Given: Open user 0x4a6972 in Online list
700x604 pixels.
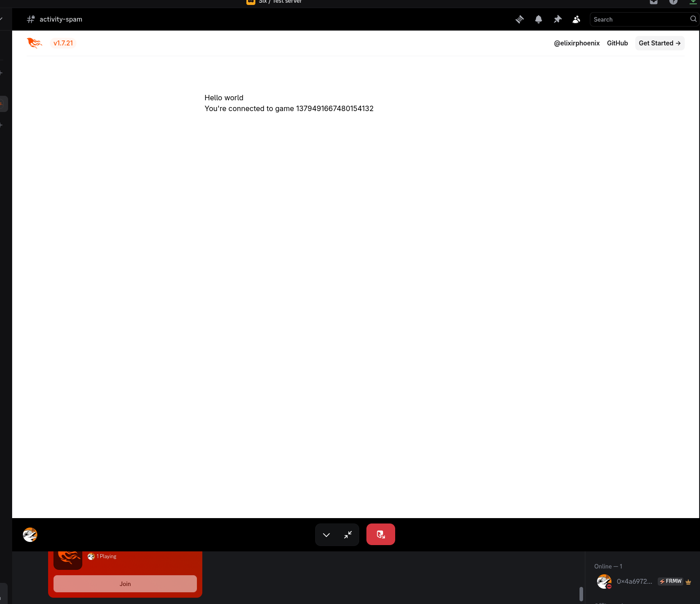Looking at the screenshot, I should coord(634,582).
